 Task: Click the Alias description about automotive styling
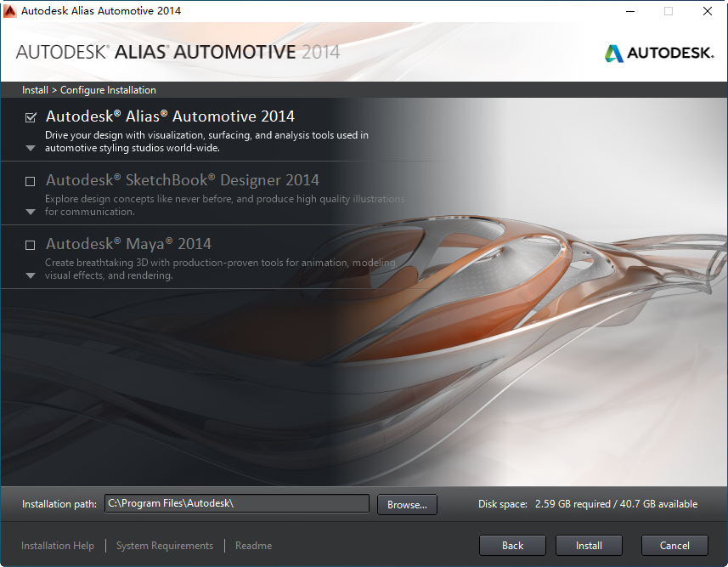(206, 141)
